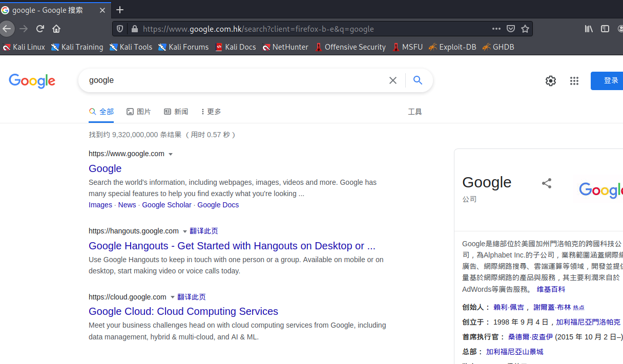
Task: Expand dropdown arrow next to www.google.com
Action: coord(171,154)
